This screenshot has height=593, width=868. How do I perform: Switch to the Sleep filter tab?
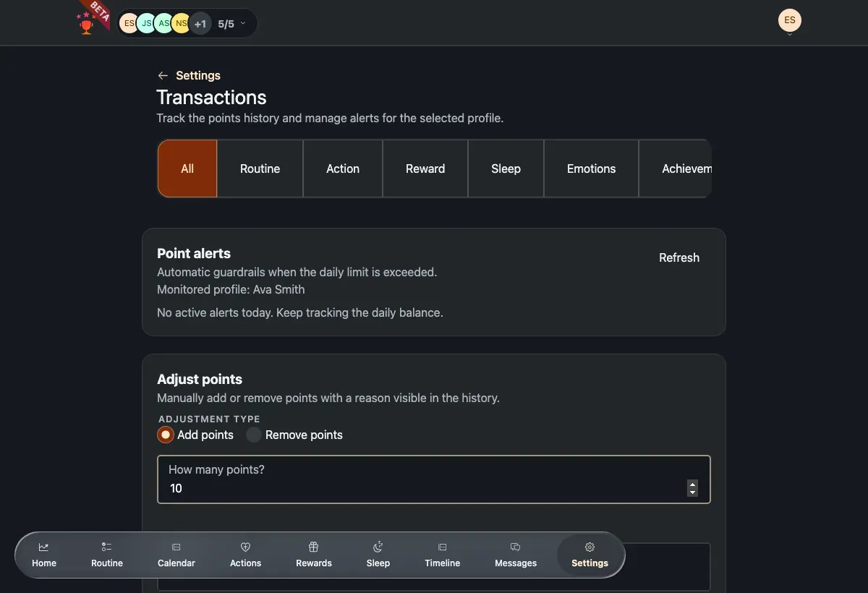click(506, 168)
